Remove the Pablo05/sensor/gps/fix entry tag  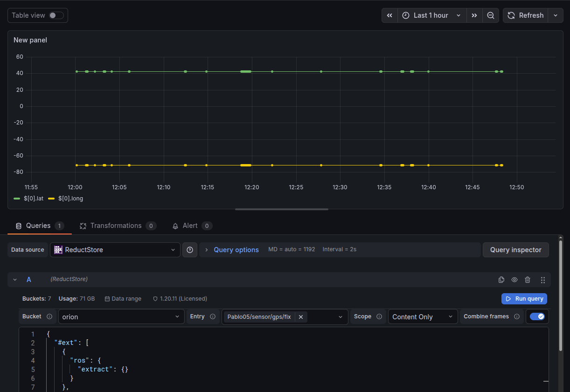click(301, 317)
